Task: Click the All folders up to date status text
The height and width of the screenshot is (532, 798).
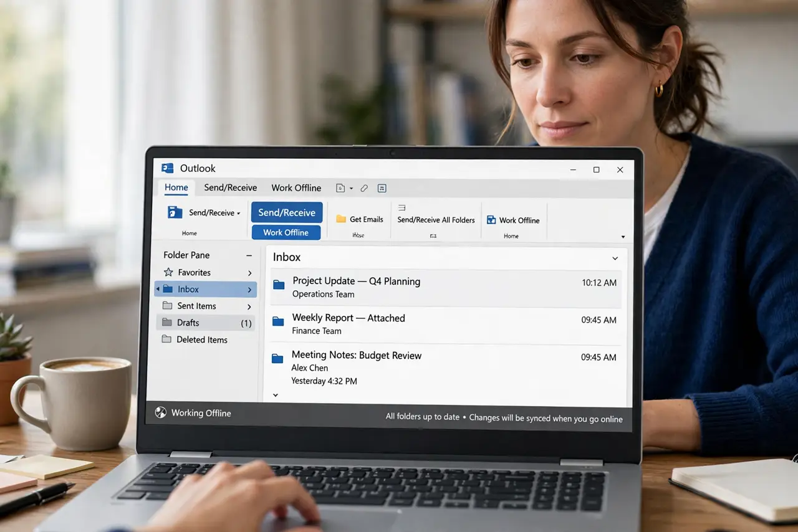Action: (x=423, y=417)
